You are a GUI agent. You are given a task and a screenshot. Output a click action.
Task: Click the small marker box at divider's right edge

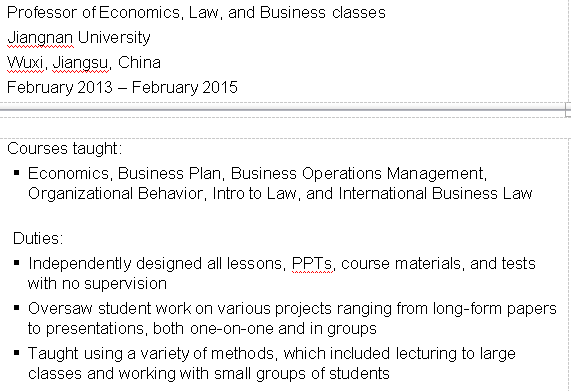pos(568,110)
